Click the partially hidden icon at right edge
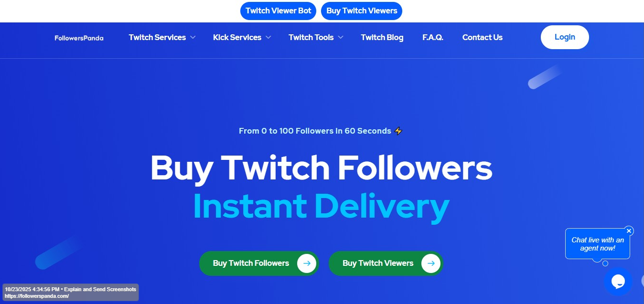Screen dimensions: 644x304 [642, 280]
